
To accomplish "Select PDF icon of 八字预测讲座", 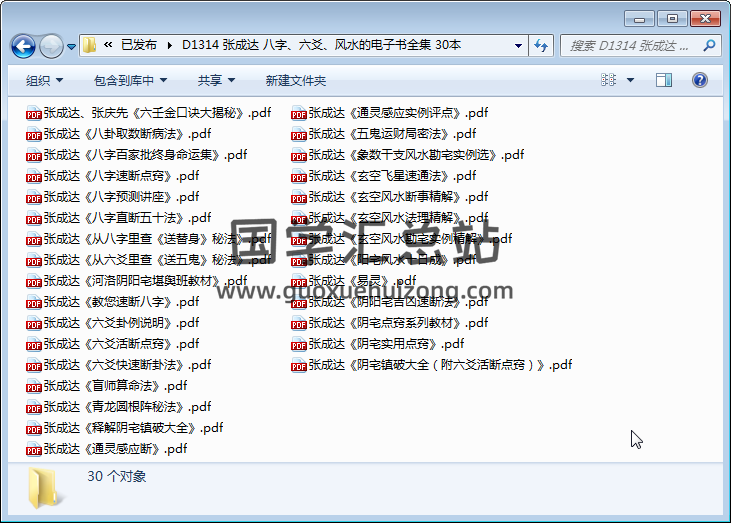I will [34, 197].
